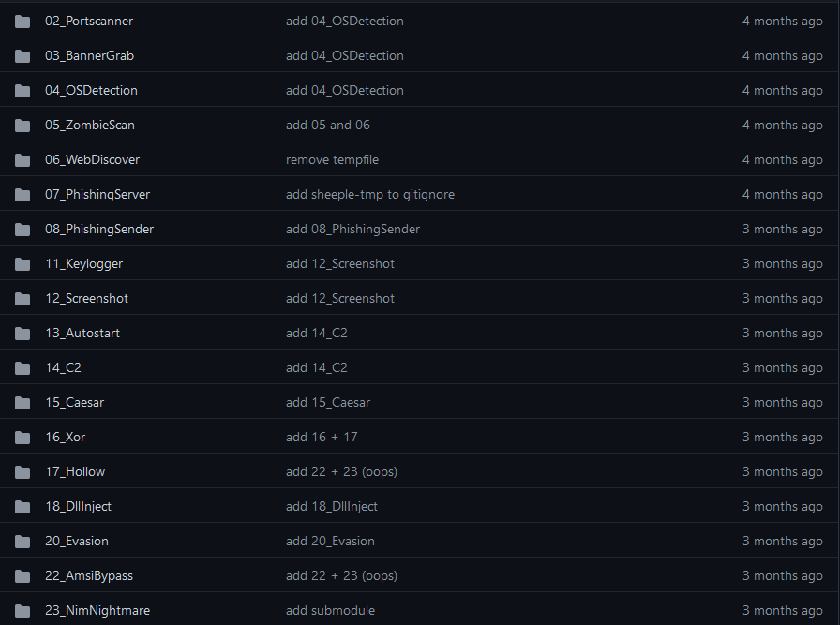Click the folder icon next to 16_Xor
Image resolution: width=840 pixels, height=625 pixels.
point(22,437)
